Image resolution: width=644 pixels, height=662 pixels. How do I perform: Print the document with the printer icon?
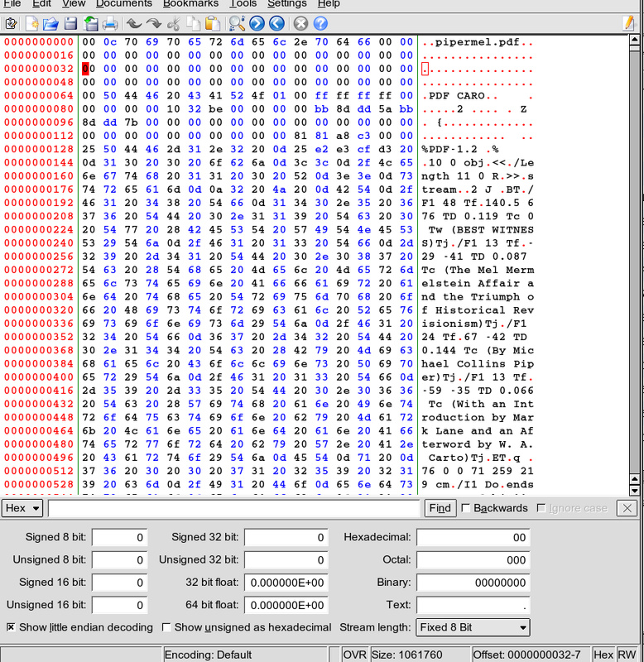pyautogui.click(x=110, y=23)
